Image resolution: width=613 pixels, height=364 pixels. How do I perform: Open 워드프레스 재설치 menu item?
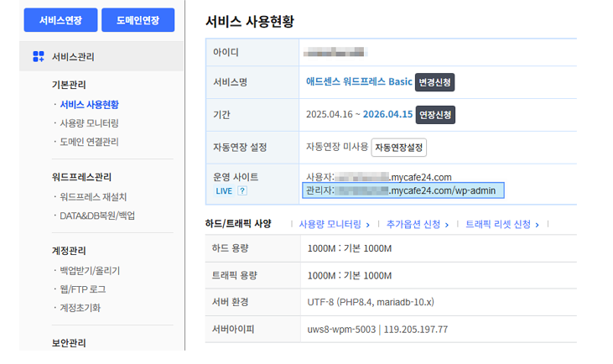point(93,196)
